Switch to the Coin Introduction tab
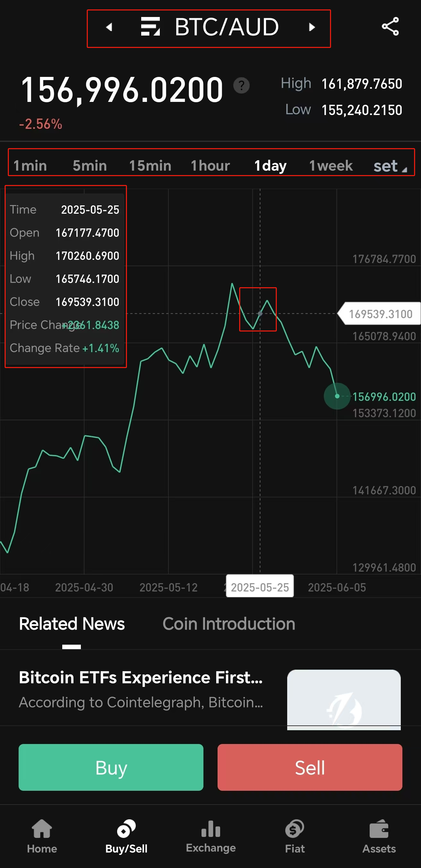Screen dimensions: 421x868 click(229, 624)
